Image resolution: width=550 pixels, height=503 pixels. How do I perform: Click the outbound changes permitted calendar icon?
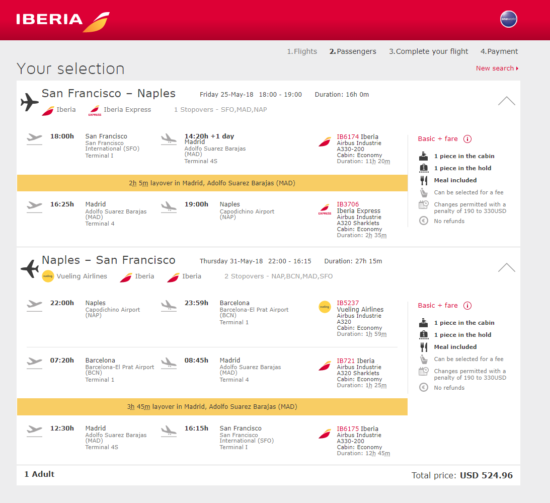423,204
